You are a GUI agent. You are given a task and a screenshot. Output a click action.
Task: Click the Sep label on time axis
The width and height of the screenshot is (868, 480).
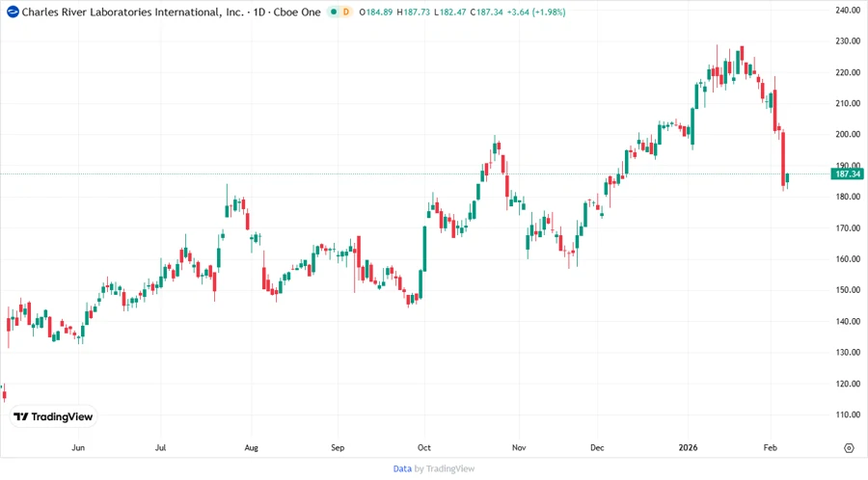[x=338, y=447]
